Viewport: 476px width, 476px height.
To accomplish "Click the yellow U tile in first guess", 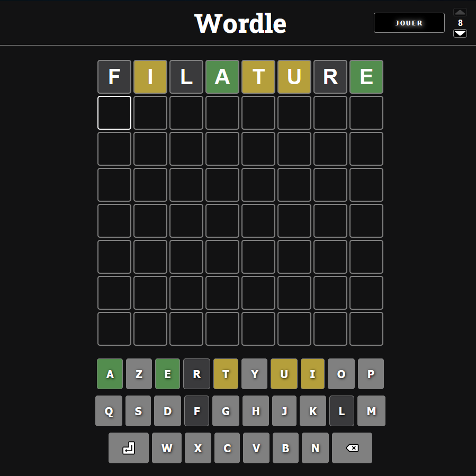I will point(294,77).
